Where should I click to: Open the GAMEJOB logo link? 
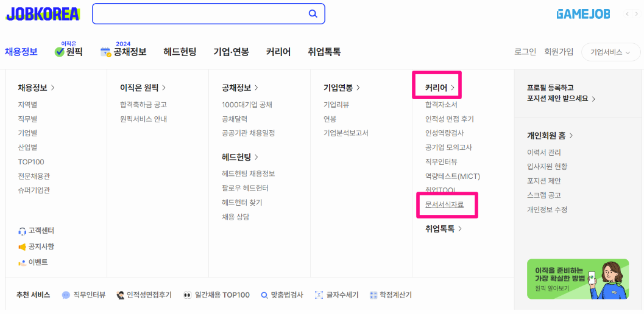[x=583, y=14]
